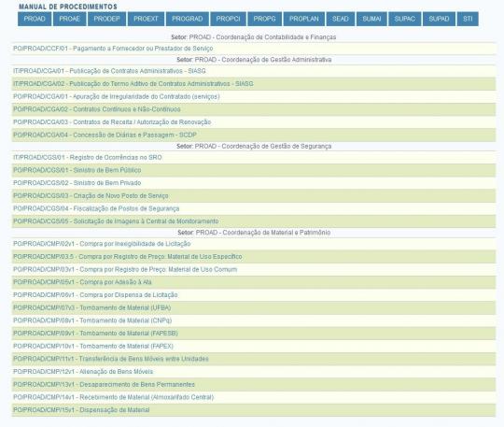The width and height of the screenshot is (504, 427).
Task: Open Contratos Contínuos e Não-Contínuos link
Action: [97, 109]
